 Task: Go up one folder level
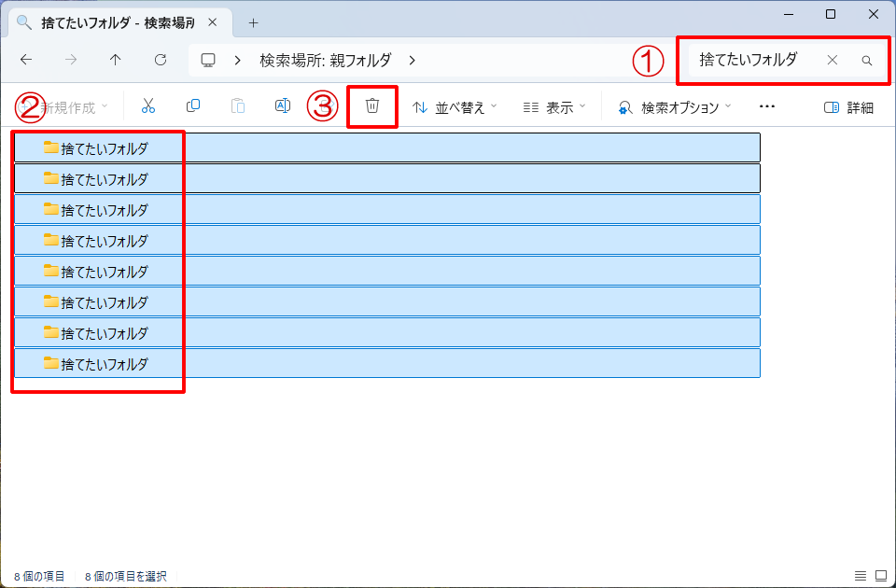pos(116,60)
